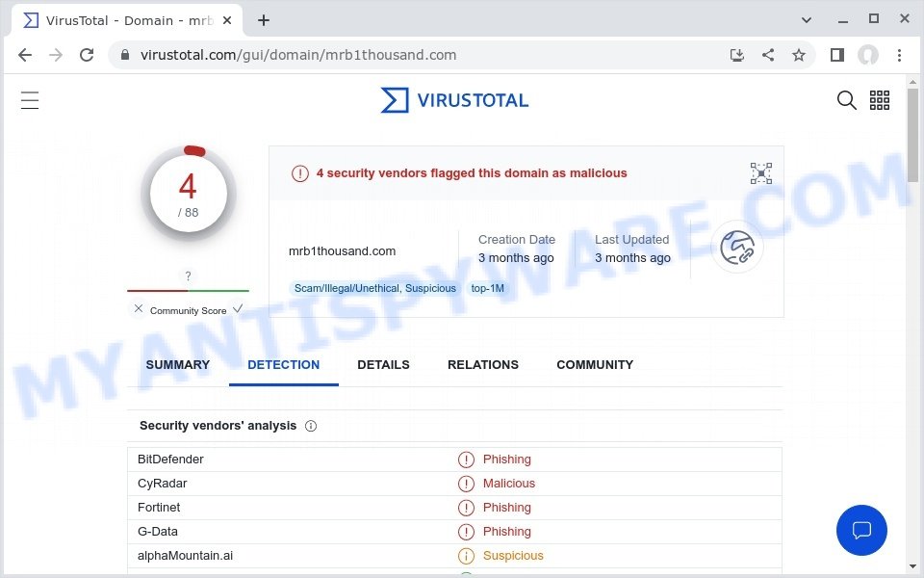Image resolution: width=924 pixels, height=578 pixels.
Task: Reload the page
Action: (87, 55)
